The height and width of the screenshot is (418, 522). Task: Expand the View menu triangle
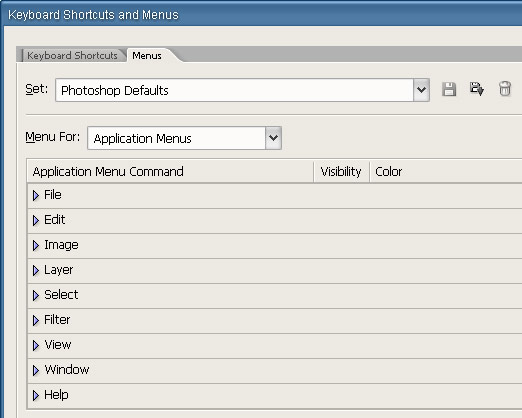(x=36, y=345)
